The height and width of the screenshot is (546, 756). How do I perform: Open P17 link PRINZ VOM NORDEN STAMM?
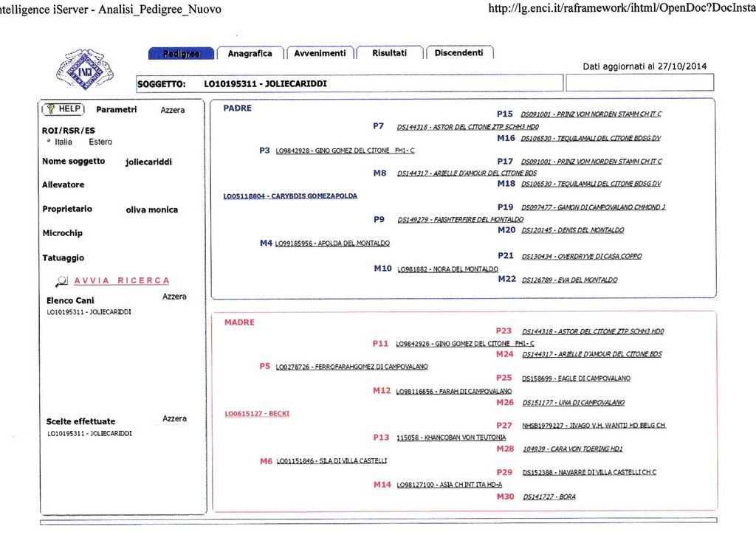tap(591, 162)
